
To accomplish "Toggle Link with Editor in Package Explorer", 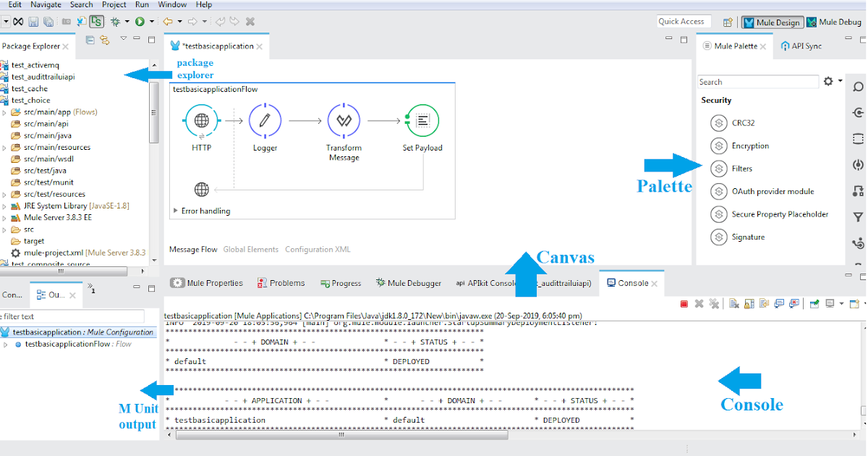I will [x=104, y=41].
